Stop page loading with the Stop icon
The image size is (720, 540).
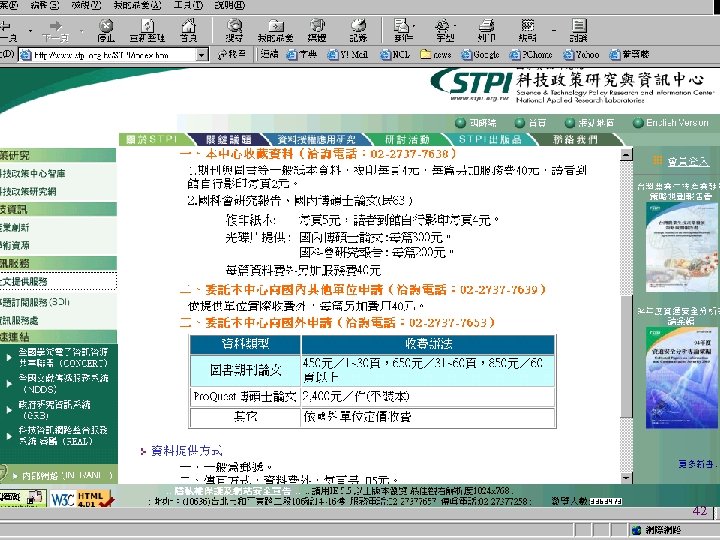coord(106,31)
